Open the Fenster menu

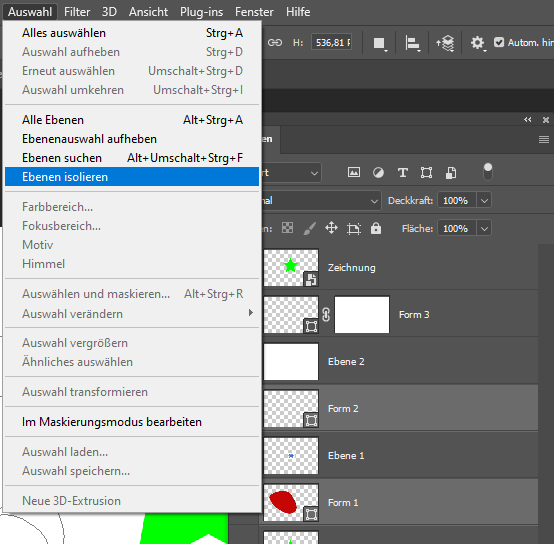coord(254,12)
